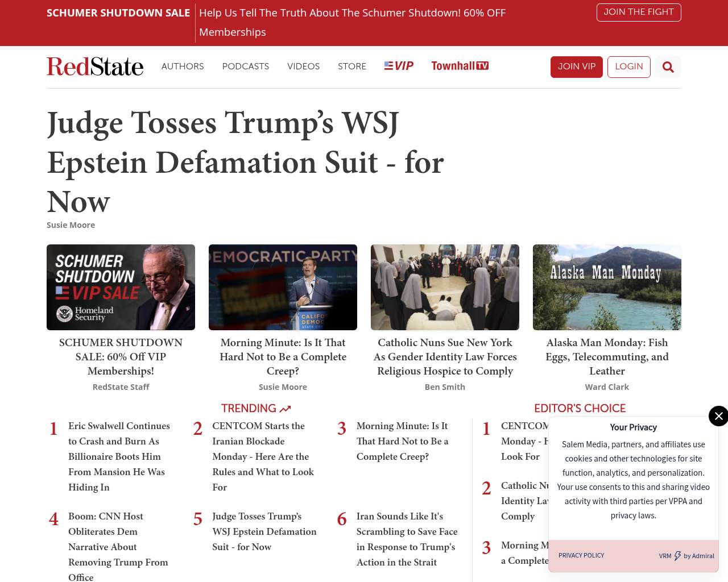Visit the STORE page
Image resolution: width=728 pixels, height=582 pixels.
[x=352, y=66]
